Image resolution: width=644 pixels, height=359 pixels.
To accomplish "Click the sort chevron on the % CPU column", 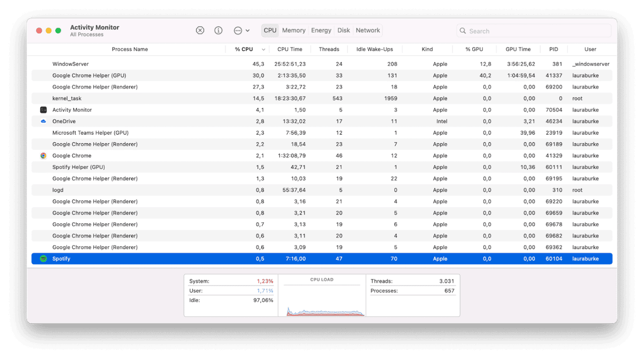I will click(x=263, y=49).
